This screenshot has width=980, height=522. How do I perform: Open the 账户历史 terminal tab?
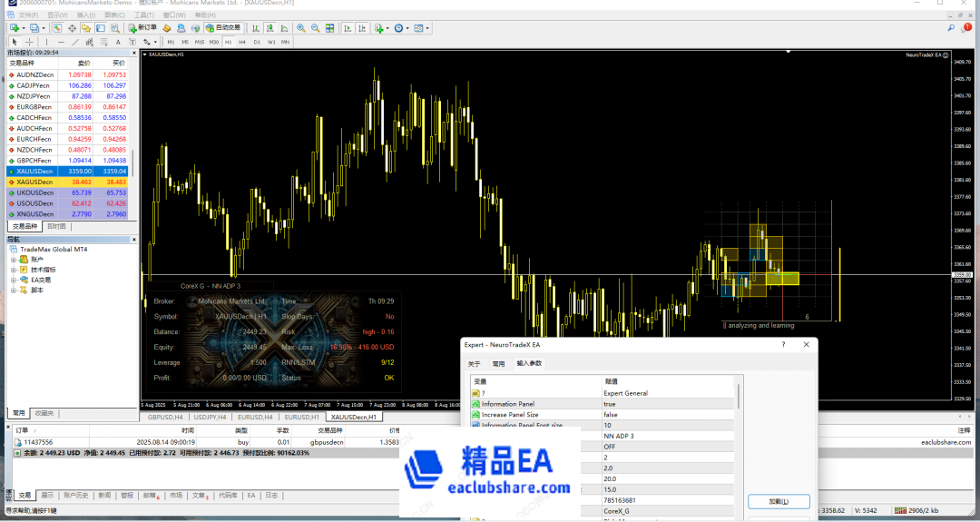coord(76,496)
